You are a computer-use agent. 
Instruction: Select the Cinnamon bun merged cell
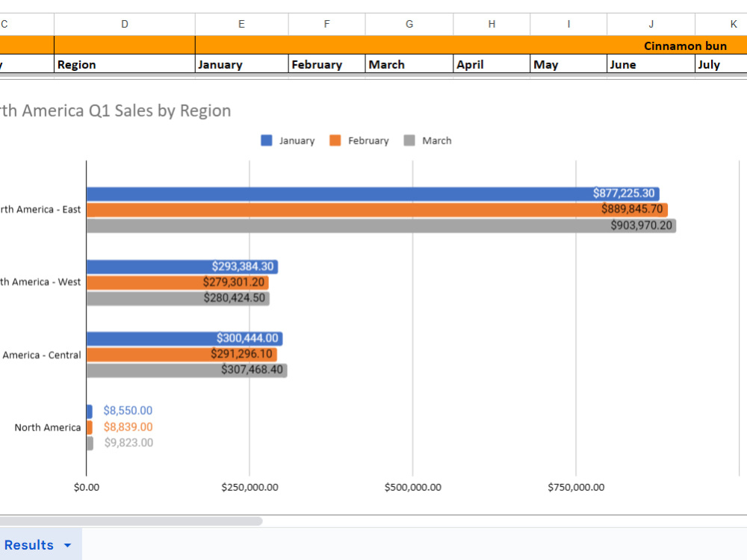click(471, 46)
